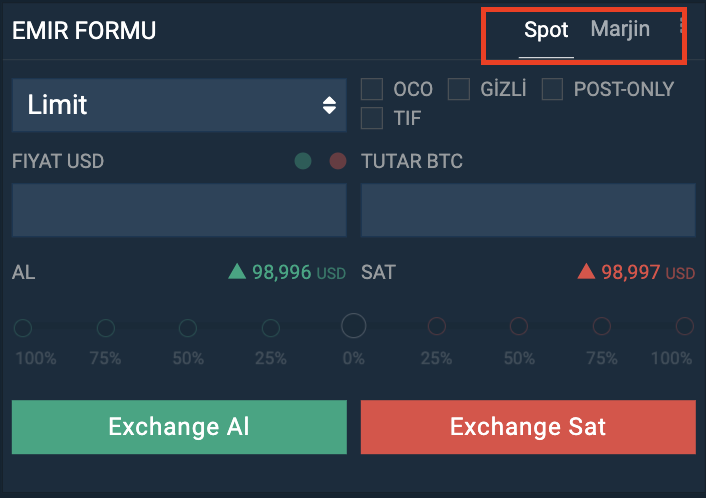
Task: Open the three-dot menu of Emir Formu
Action: click(682, 26)
